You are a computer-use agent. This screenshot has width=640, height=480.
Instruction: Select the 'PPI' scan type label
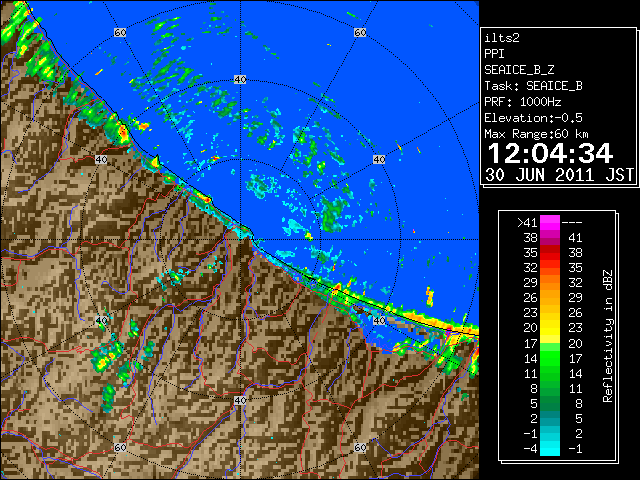point(494,54)
